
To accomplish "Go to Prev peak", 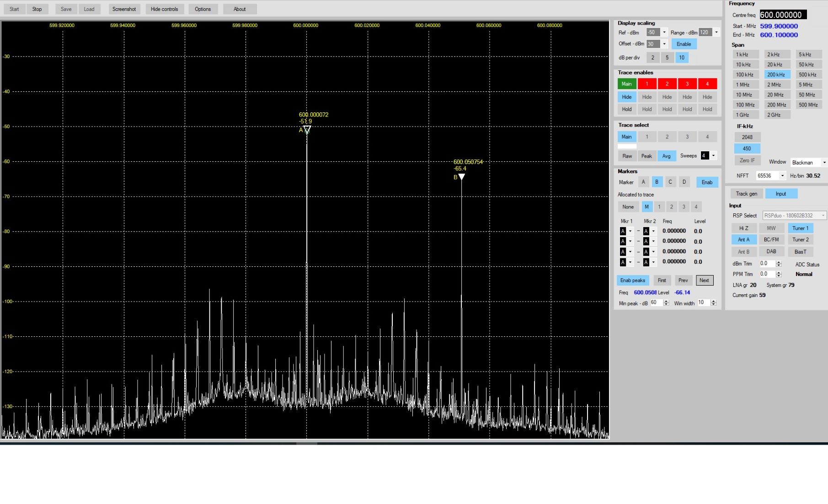I will click(683, 281).
